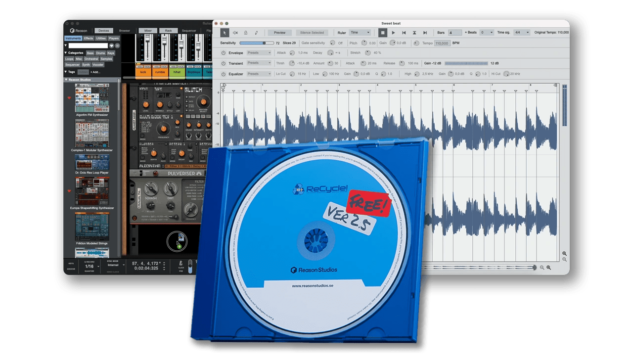Select the Players device filter
The width and height of the screenshot is (633, 364).
[x=114, y=38]
